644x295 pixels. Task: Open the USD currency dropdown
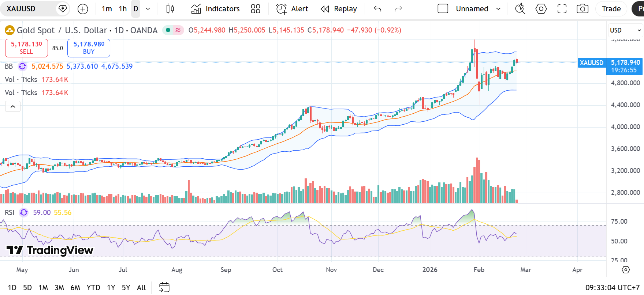(x=625, y=30)
